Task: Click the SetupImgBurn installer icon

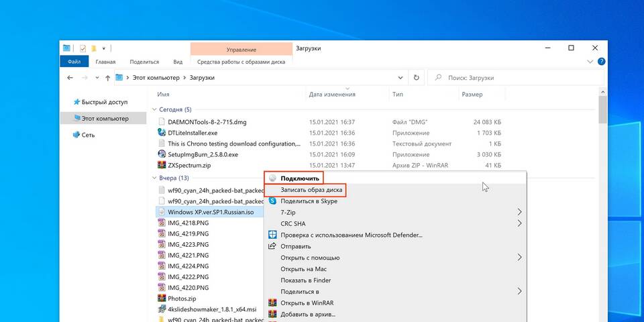Action: coord(162,154)
